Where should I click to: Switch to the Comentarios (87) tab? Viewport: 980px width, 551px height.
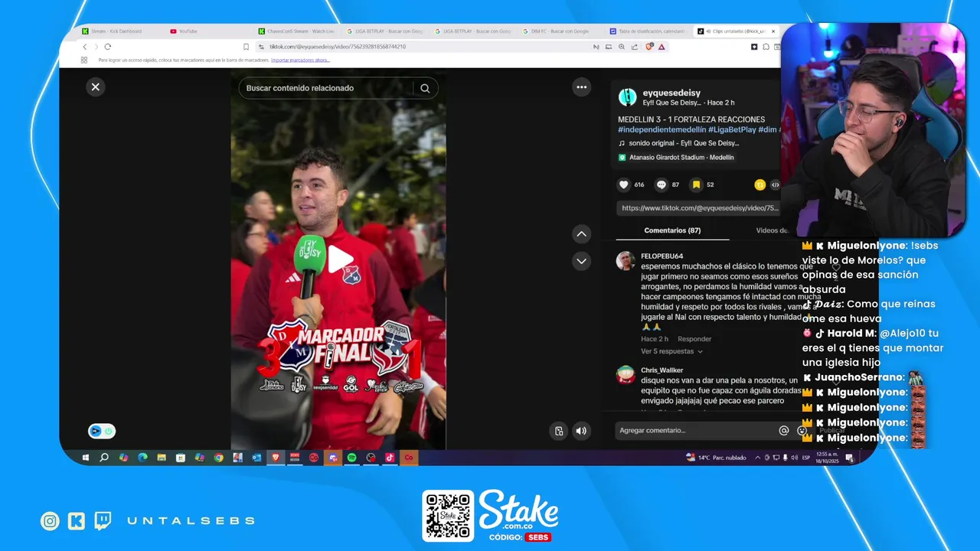[x=672, y=230]
